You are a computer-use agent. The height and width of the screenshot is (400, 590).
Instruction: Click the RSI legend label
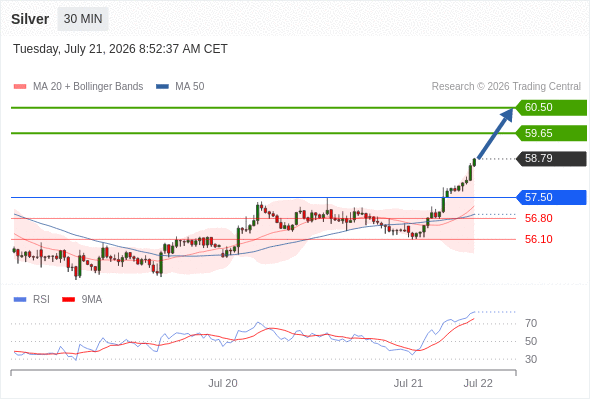[41, 300]
